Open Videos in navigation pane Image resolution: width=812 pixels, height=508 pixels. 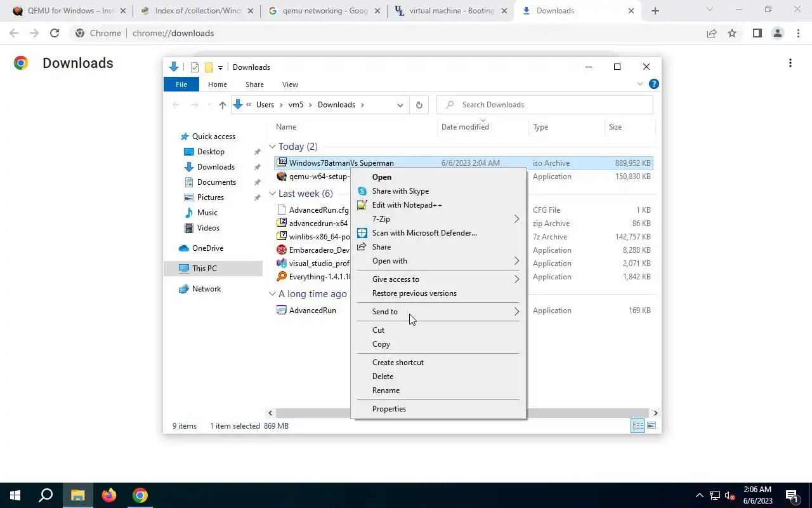click(x=208, y=228)
